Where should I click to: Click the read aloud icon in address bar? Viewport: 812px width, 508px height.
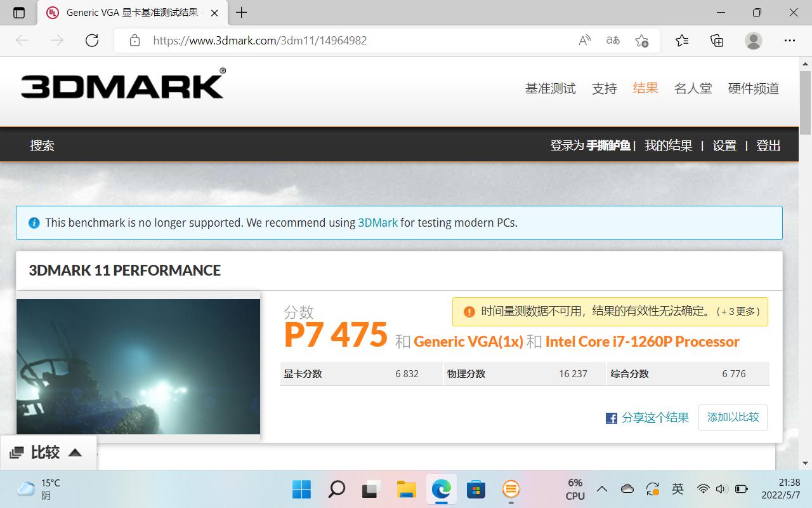click(x=584, y=40)
